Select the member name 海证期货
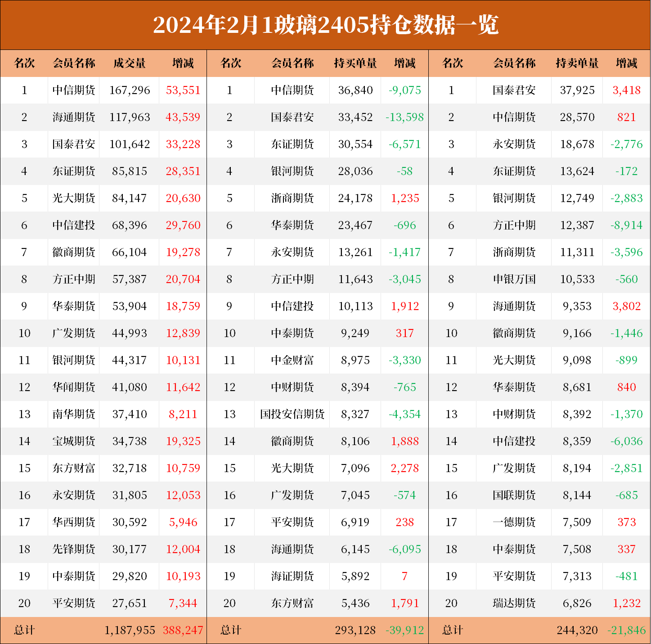651x644 pixels. tap(292, 576)
